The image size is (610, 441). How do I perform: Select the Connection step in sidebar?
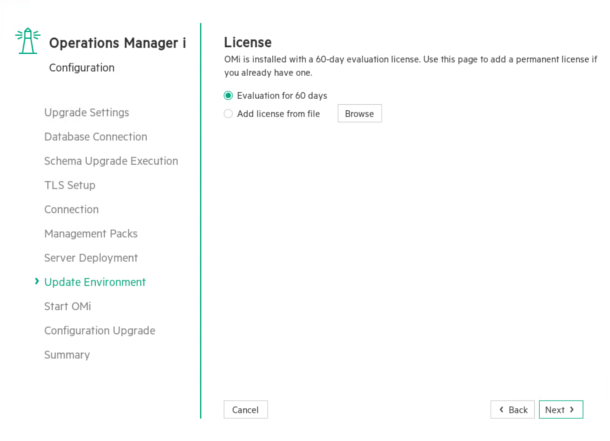click(72, 209)
